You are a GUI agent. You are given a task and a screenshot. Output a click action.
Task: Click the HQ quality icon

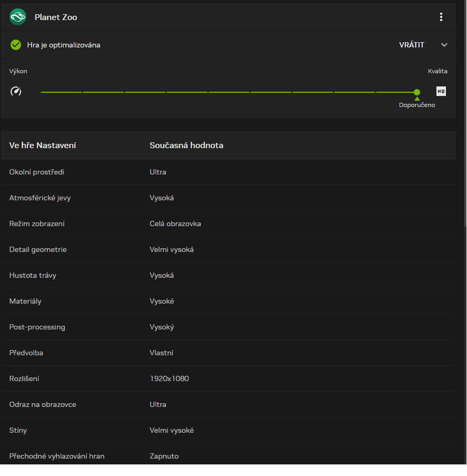(x=441, y=91)
